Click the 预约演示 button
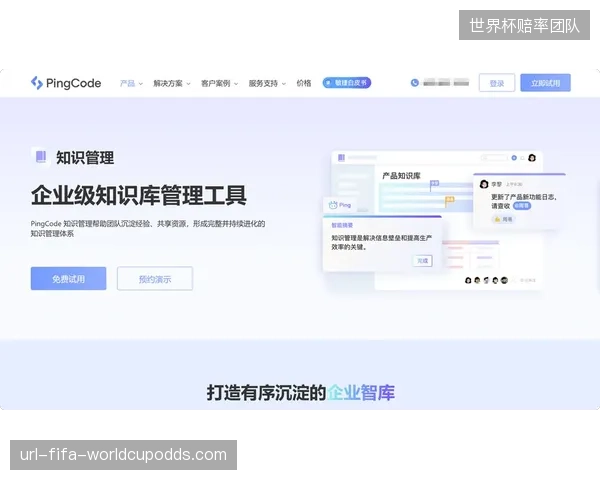600x480 pixels. coord(155,279)
